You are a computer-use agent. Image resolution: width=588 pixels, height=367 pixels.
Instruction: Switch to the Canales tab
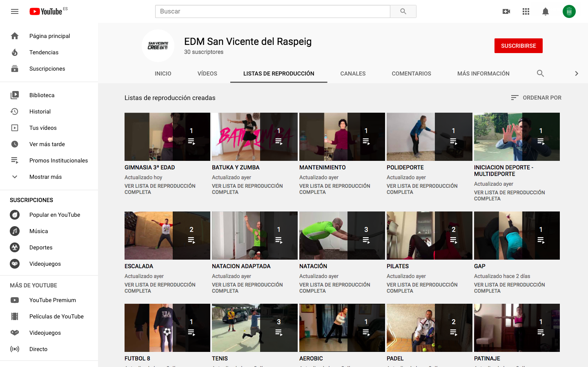coord(353,73)
